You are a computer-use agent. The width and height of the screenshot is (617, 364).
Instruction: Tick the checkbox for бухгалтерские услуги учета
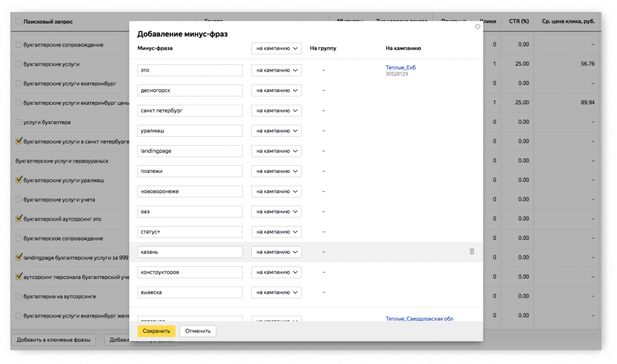point(19,199)
